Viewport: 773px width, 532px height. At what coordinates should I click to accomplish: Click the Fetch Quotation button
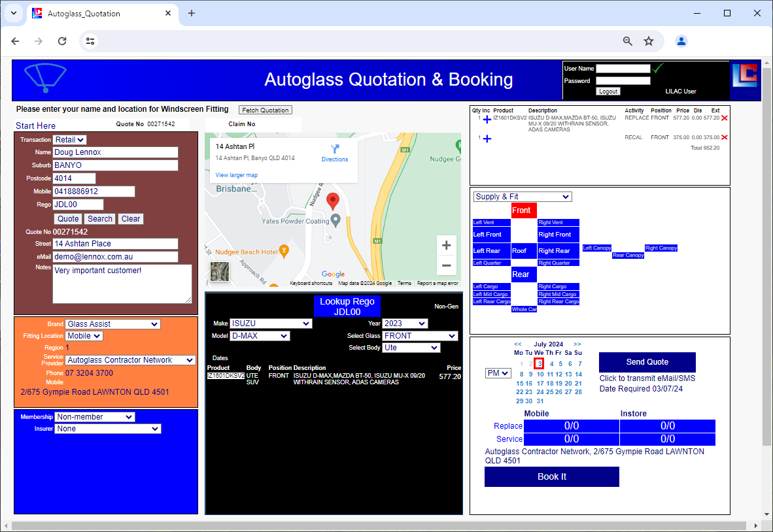[266, 110]
